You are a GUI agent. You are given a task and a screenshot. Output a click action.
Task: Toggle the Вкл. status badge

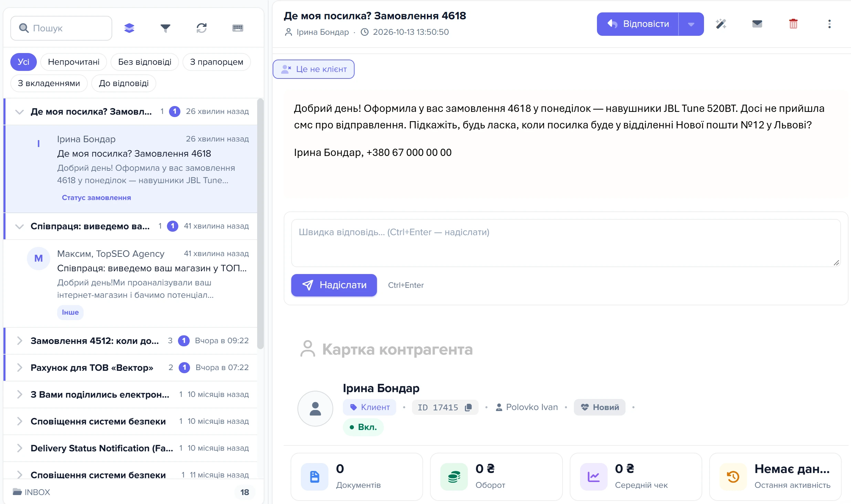click(x=363, y=427)
